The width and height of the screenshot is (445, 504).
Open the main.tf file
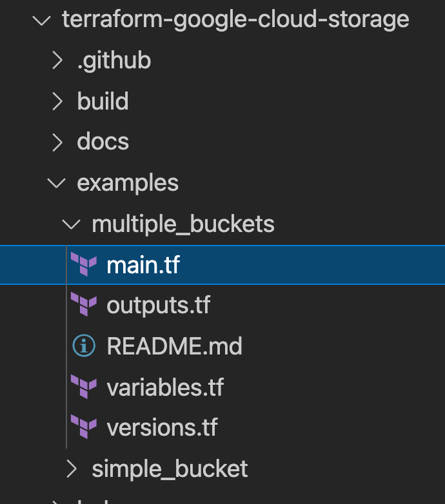(x=143, y=265)
